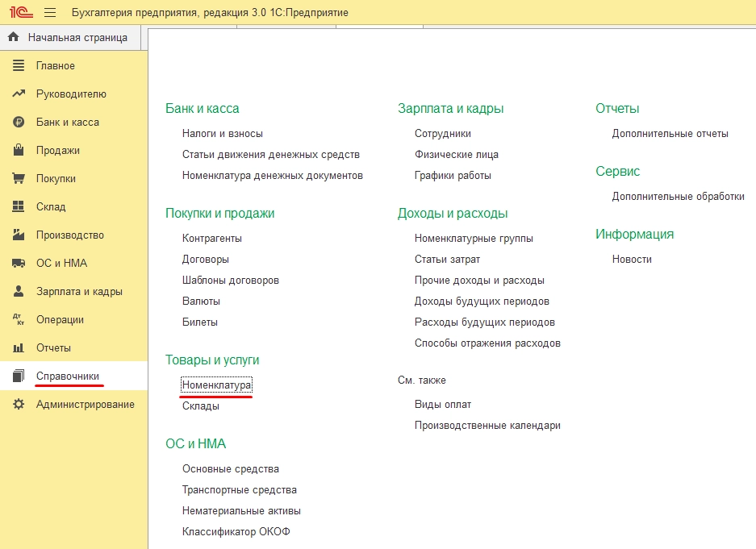The width and height of the screenshot is (756, 549).
Task: Go to the Покупки section
Action: coord(56,179)
